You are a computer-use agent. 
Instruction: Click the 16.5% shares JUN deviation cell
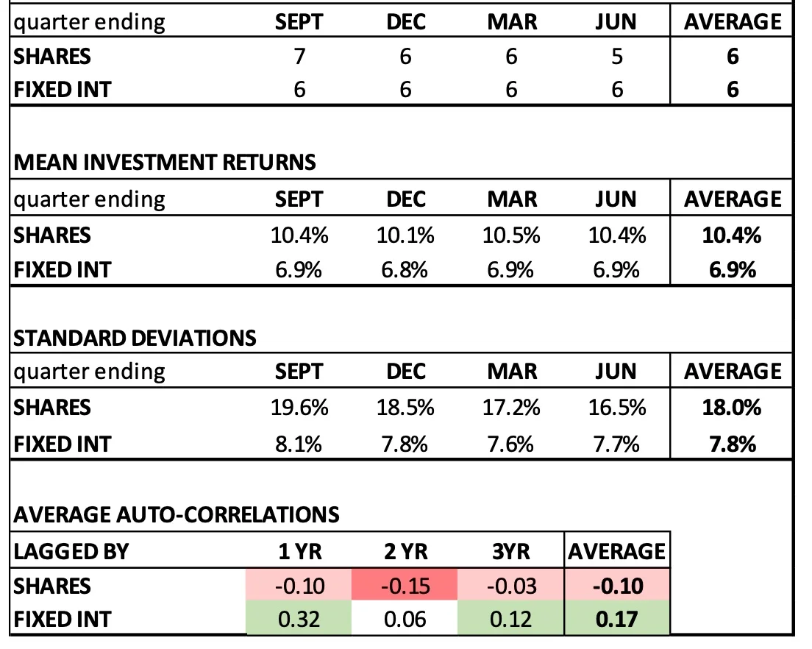(617, 408)
